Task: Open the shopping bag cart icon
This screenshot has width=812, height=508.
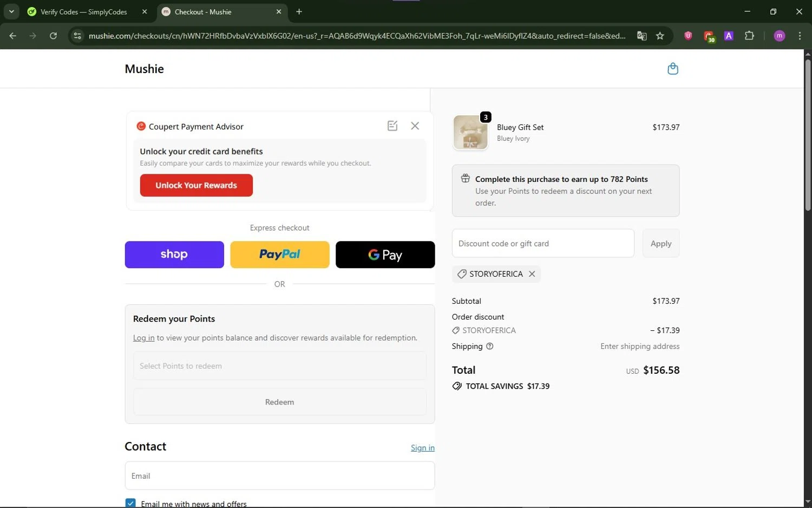Action: click(672, 69)
